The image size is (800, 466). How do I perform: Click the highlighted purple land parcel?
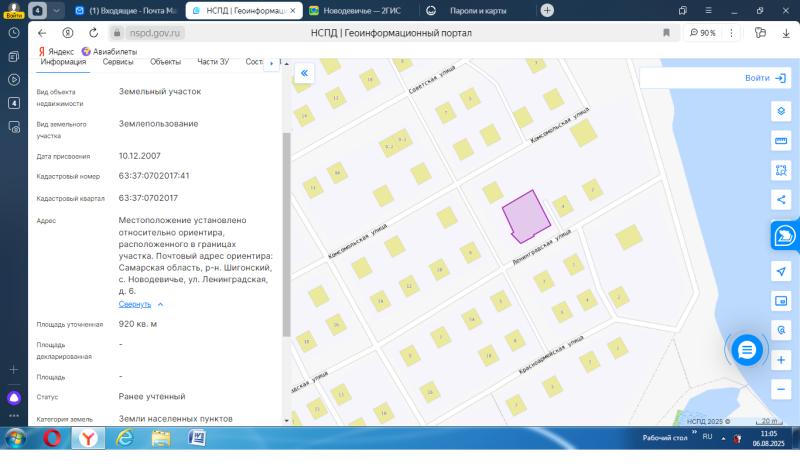click(525, 216)
